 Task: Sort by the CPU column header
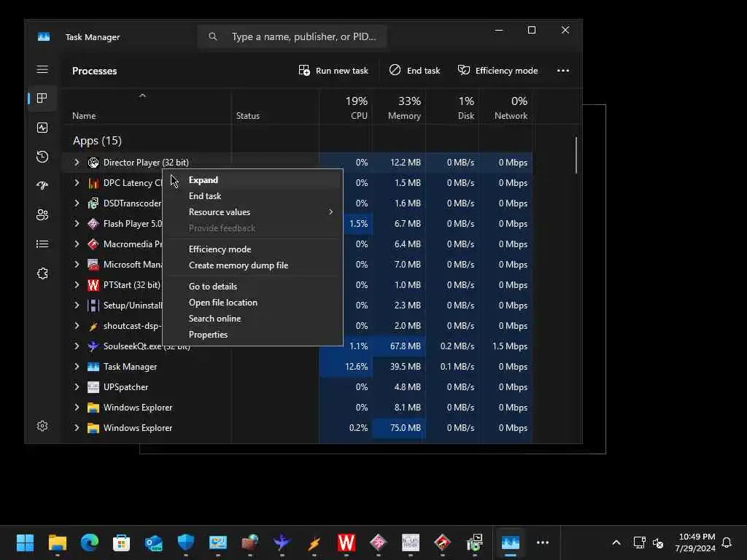345,107
